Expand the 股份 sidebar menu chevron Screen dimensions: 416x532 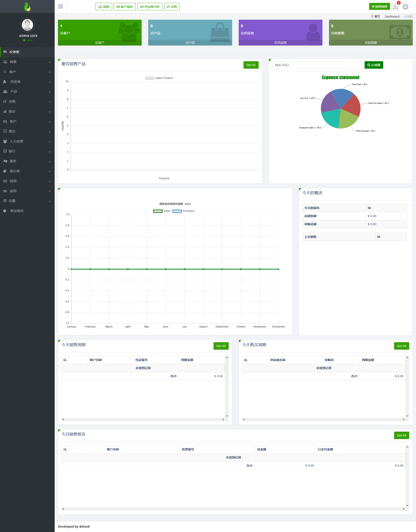click(50, 112)
